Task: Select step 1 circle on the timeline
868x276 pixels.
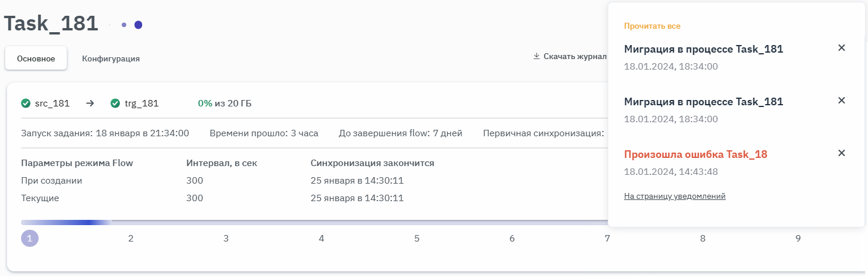Action: pos(30,239)
